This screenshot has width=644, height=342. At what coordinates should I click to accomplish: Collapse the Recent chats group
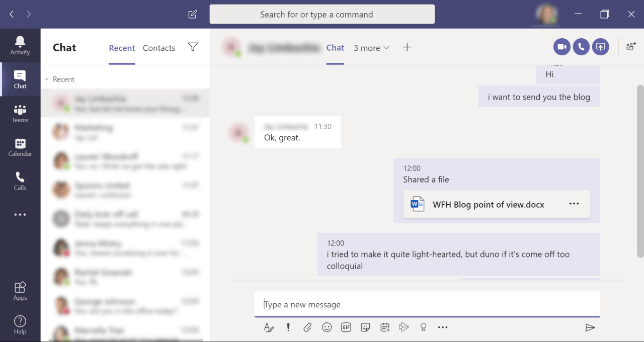47,79
